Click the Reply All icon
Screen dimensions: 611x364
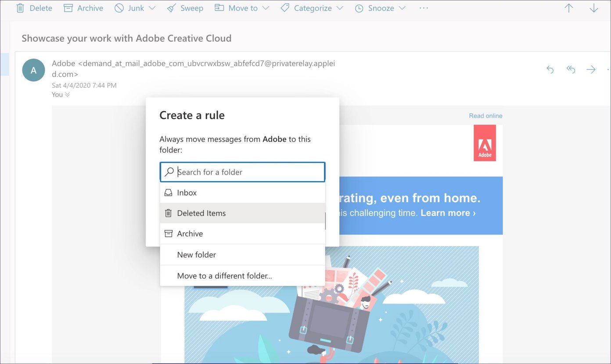[x=571, y=69]
